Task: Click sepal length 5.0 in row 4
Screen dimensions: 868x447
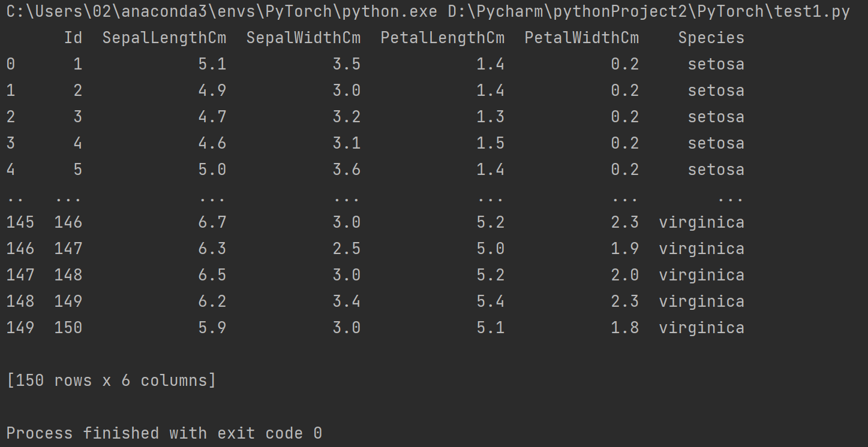Action: point(212,170)
